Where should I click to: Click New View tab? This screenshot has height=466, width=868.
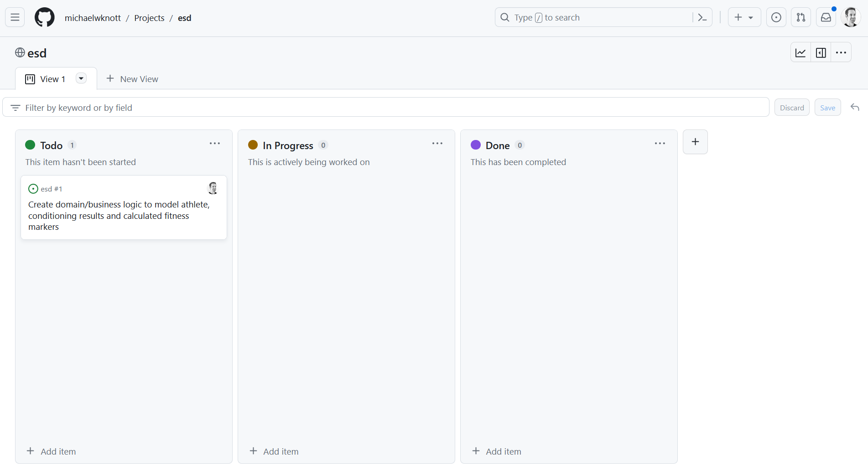(x=132, y=79)
